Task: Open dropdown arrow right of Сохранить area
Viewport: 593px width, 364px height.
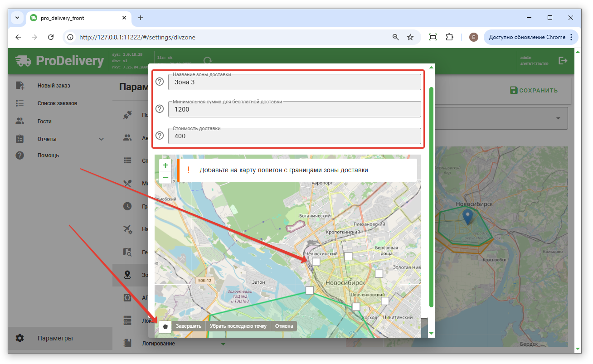Action: (558, 118)
